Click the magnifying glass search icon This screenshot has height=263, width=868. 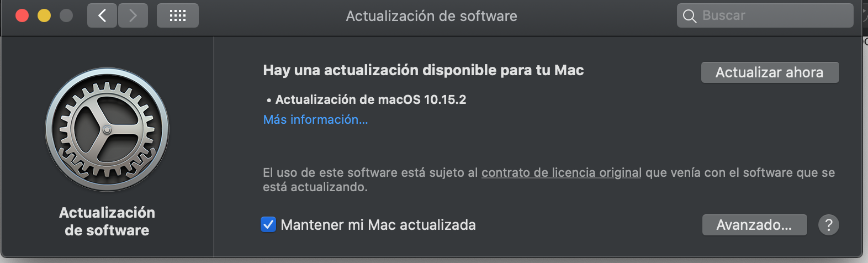point(690,16)
